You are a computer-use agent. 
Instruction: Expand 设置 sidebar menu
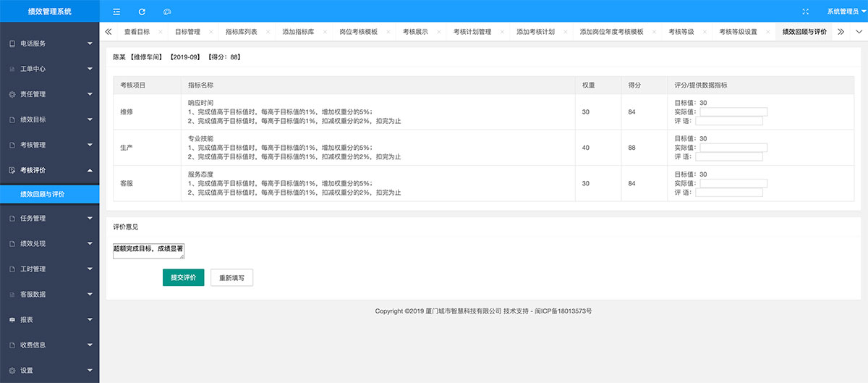pyautogui.click(x=49, y=370)
